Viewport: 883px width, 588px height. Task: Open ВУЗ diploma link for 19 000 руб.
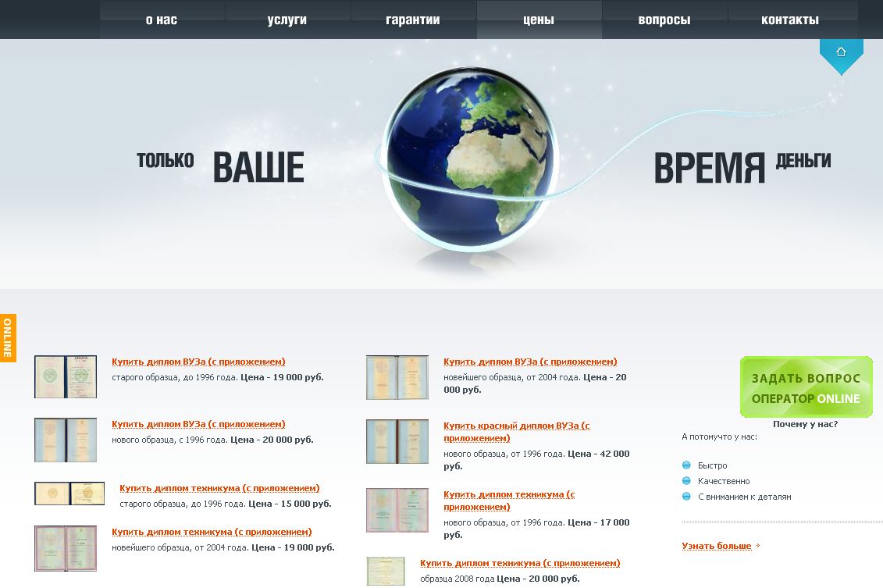click(198, 362)
